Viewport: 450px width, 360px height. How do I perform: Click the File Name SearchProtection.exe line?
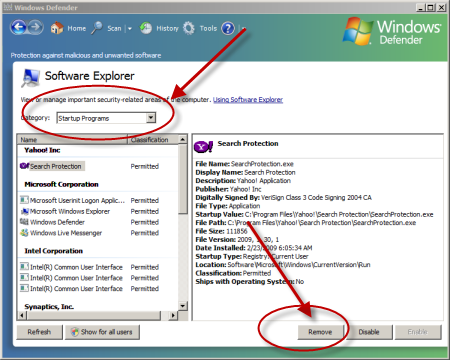click(245, 164)
